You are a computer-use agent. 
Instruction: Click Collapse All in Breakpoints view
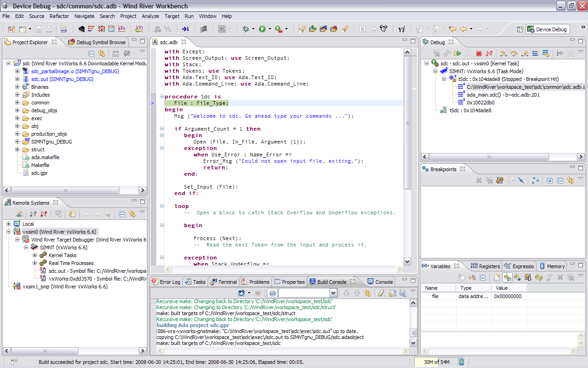[x=560, y=181]
